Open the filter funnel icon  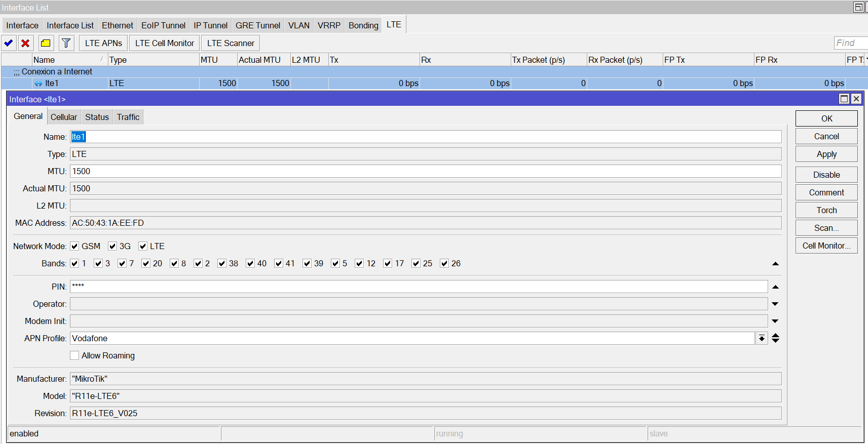point(66,43)
